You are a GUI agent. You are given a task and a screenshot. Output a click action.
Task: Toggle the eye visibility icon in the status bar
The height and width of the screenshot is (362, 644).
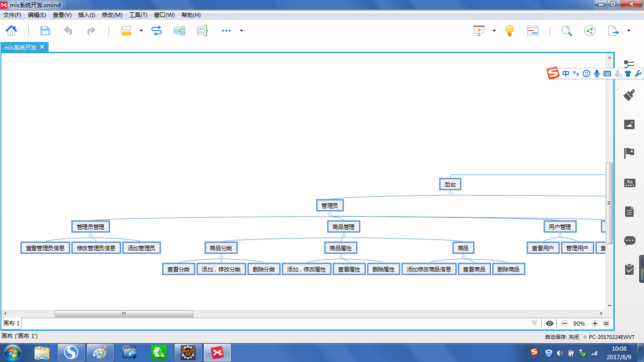(550, 323)
